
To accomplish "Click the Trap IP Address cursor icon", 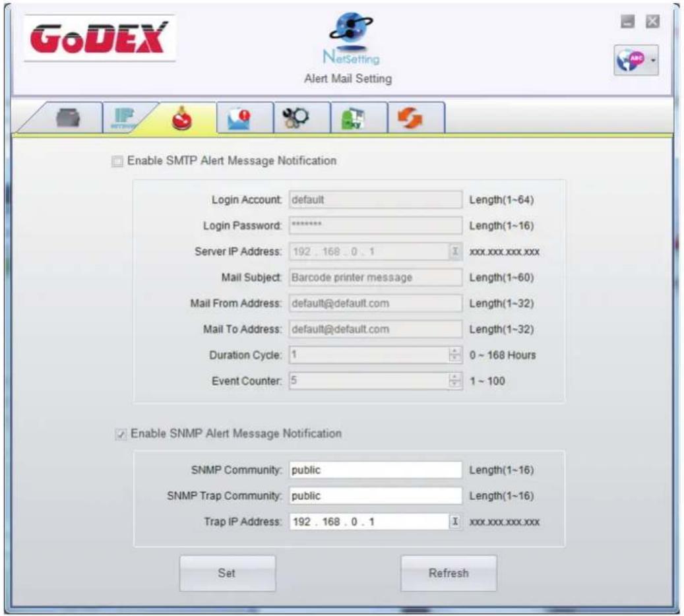I will tap(455, 522).
